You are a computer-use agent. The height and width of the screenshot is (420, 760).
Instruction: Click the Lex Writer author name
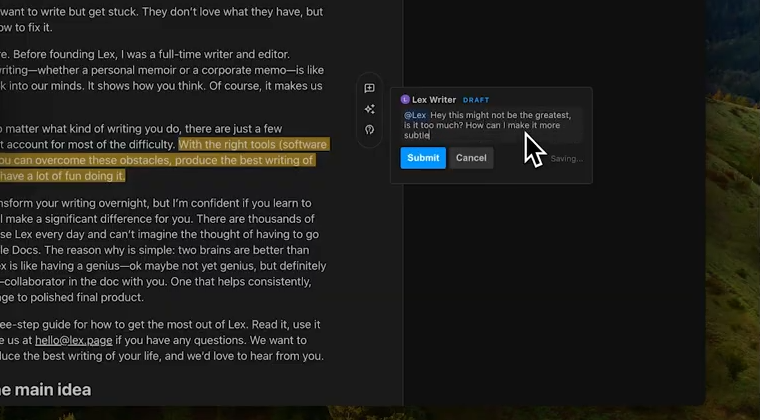(x=434, y=100)
